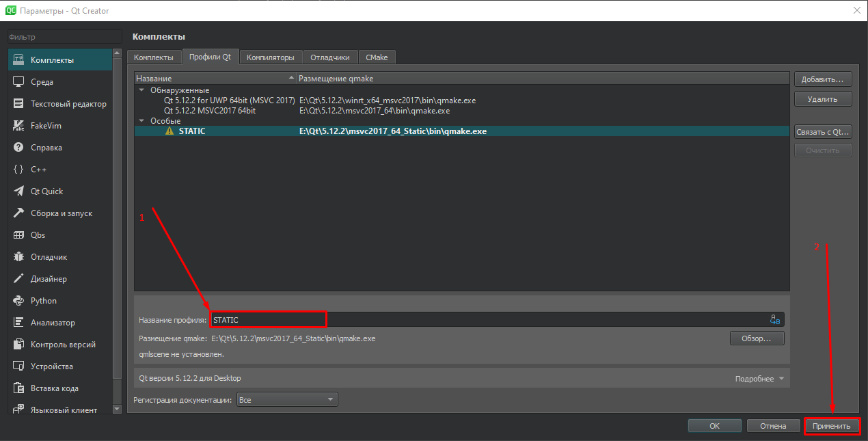Select the Текстовый редактор icon
This screenshot has width=868, height=441.
click(x=19, y=104)
